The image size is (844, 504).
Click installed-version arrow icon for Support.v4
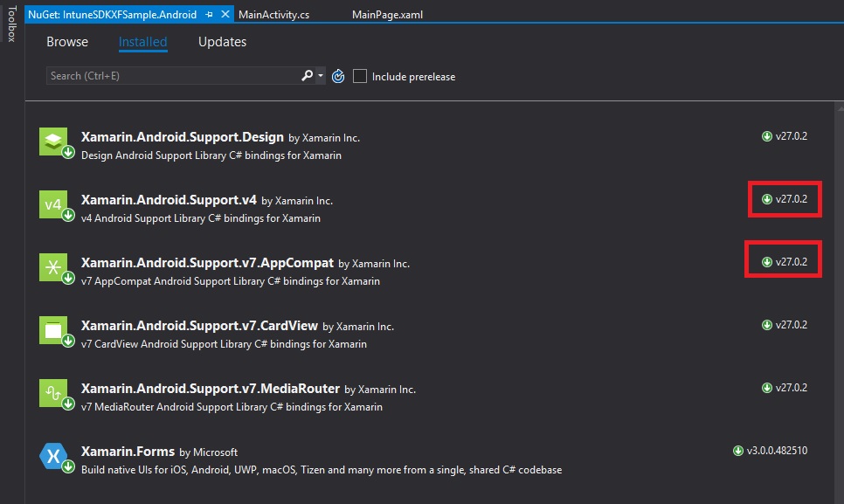pyautogui.click(x=767, y=199)
